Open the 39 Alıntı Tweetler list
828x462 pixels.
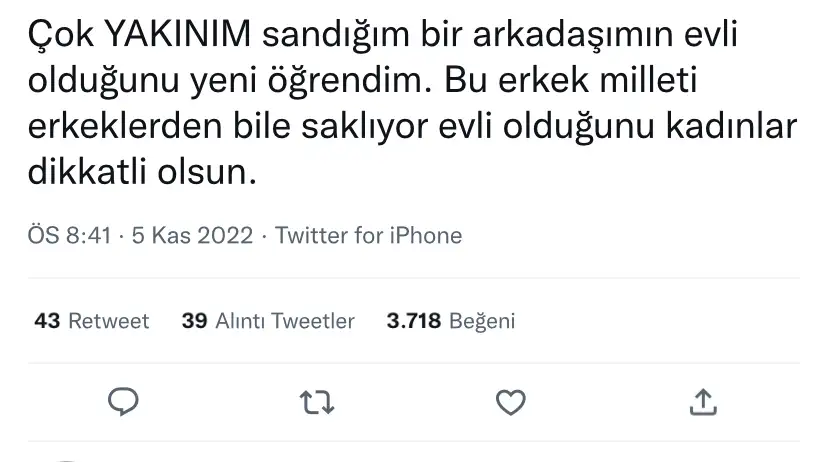268,321
